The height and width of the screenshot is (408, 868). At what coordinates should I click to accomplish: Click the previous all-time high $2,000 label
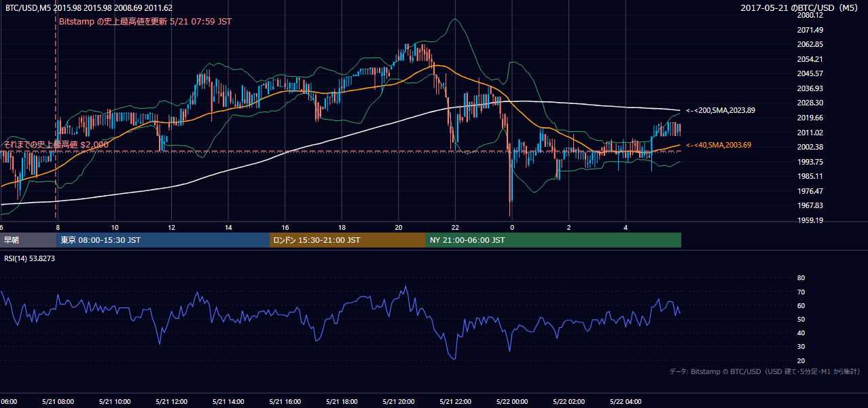[x=56, y=145]
